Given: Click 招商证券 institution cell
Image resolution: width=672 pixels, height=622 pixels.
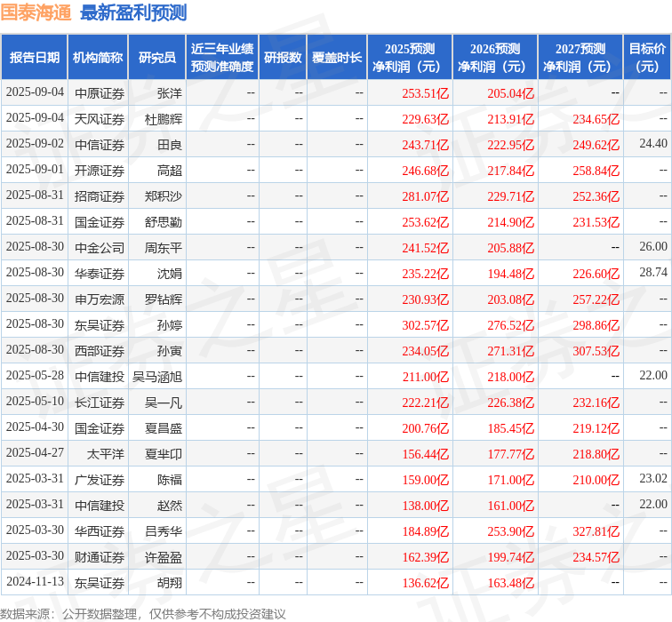Looking at the screenshot, I should [100, 196].
